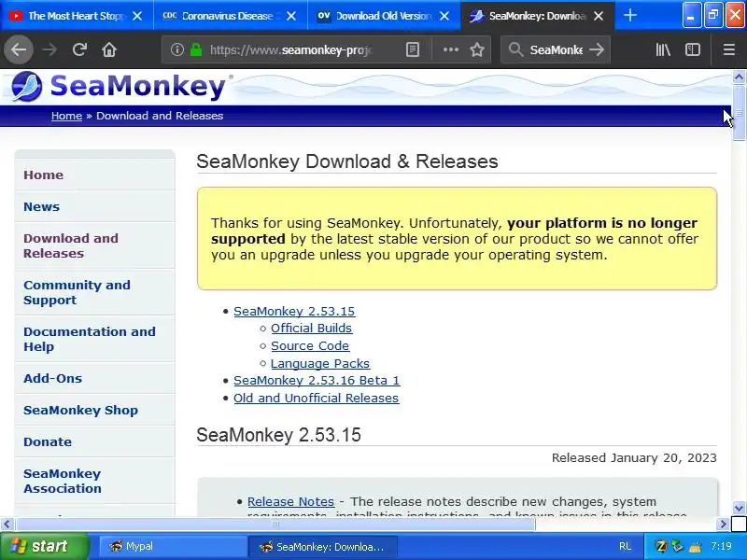Open the Source Code link
The image size is (747, 560).
coord(310,346)
